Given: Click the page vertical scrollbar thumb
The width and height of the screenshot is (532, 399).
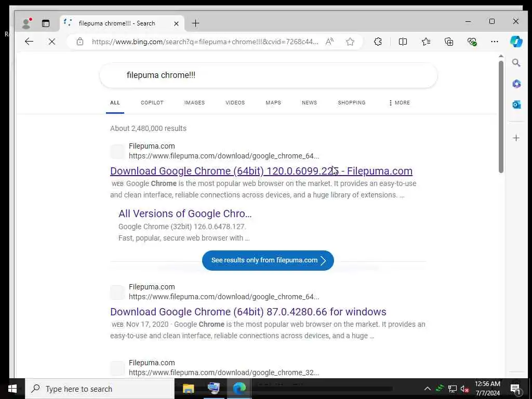Looking at the screenshot, I should click(501, 117).
